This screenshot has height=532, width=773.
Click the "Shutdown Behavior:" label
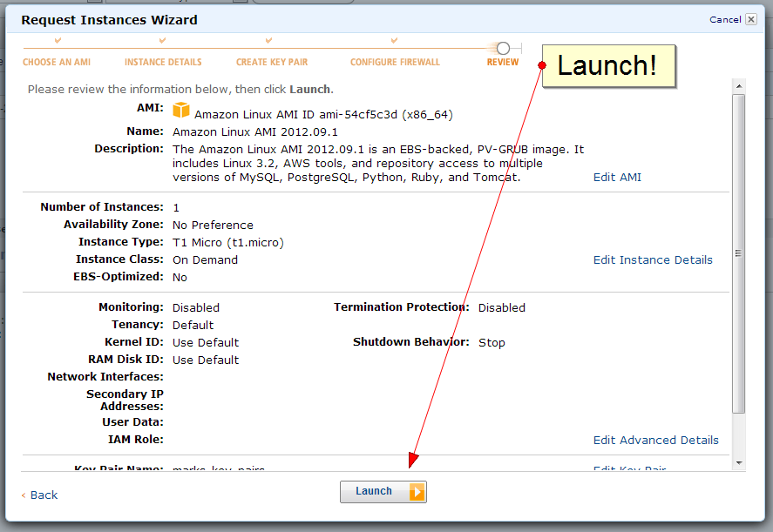click(x=411, y=342)
